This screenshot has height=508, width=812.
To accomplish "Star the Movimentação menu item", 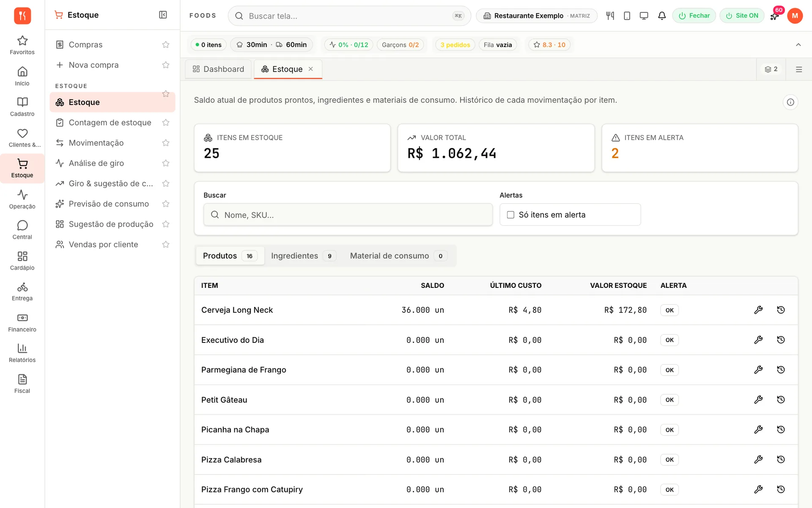I will tap(166, 143).
